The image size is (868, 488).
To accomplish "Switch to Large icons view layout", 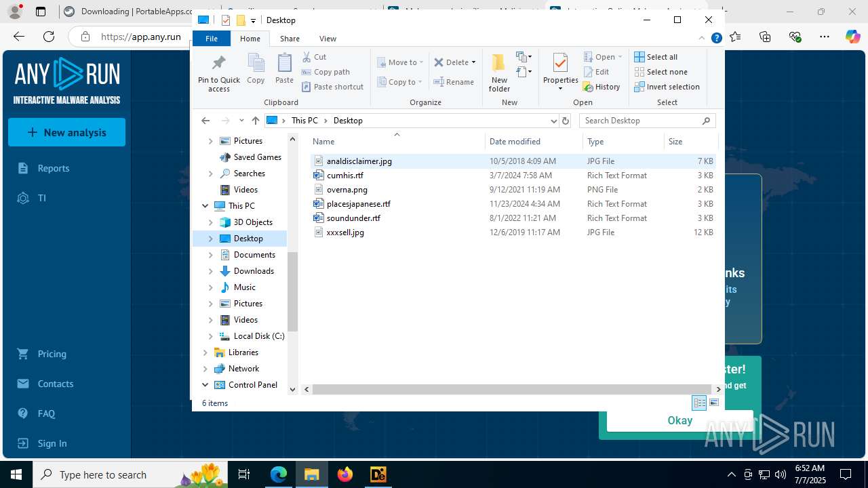I will (714, 403).
